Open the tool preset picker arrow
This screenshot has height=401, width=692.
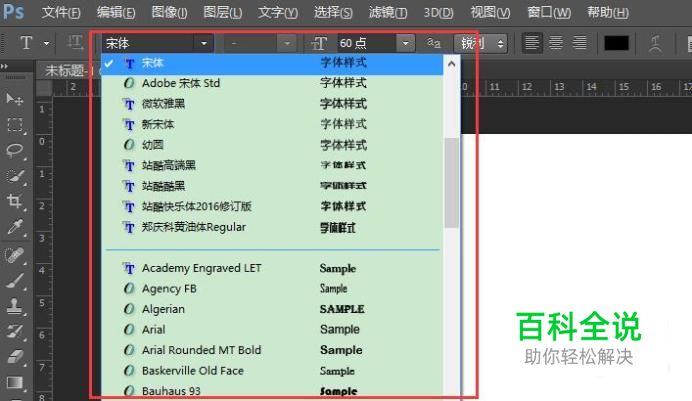pyautogui.click(x=46, y=43)
